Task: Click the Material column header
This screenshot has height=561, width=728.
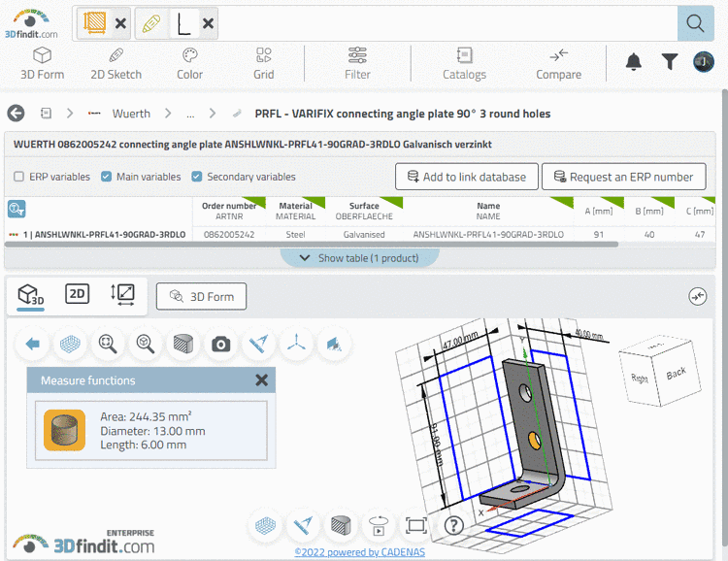Action: 296,211
